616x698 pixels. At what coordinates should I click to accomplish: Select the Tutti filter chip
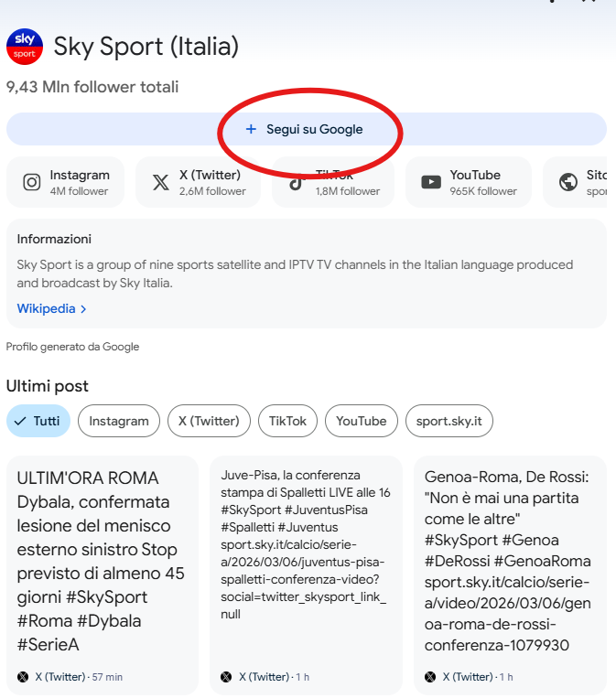(38, 421)
